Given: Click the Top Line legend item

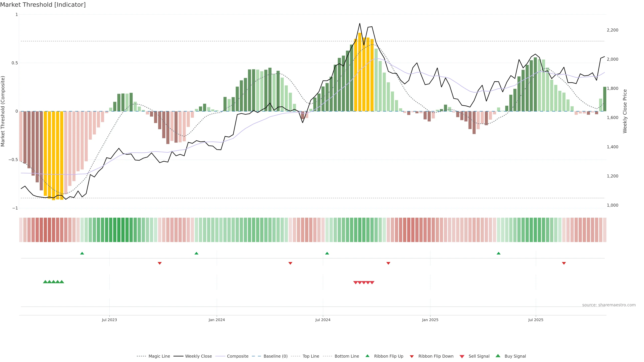Looking at the screenshot, I should coord(311,356).
